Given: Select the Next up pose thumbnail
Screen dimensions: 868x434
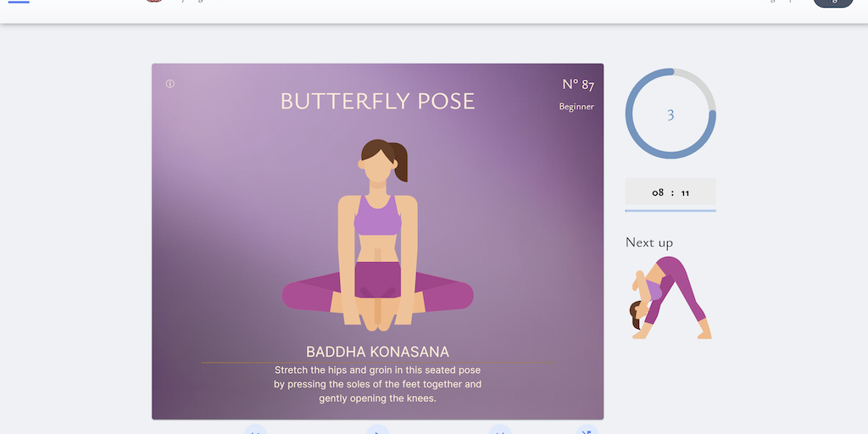Looking at the screenshot, I should coord(670,298).
